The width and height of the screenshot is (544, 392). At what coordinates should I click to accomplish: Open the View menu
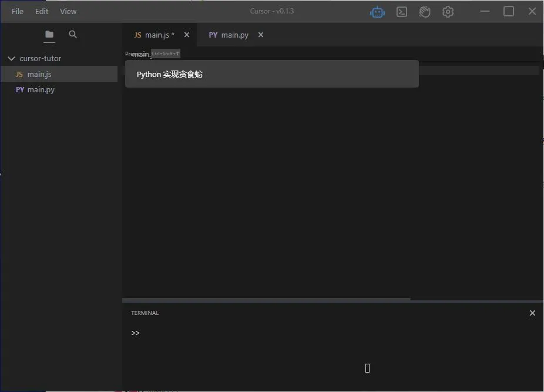tap(68, 12)
